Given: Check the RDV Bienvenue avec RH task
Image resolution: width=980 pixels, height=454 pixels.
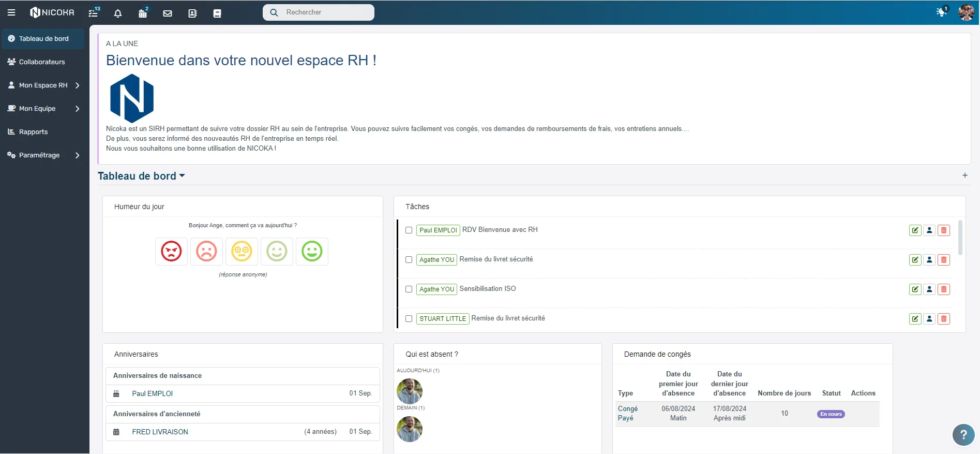Looking at the screenshot, I should click(x=409, y=230).
